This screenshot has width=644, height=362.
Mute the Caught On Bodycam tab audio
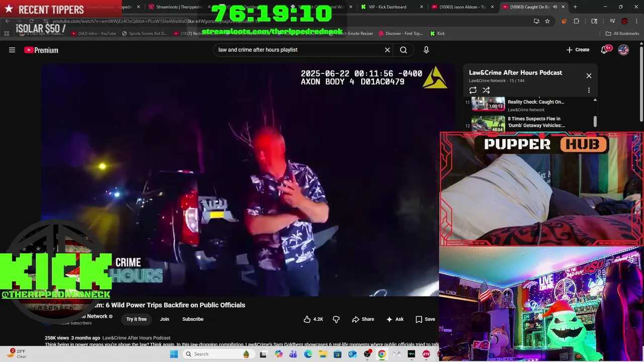(x=555, y=7)
